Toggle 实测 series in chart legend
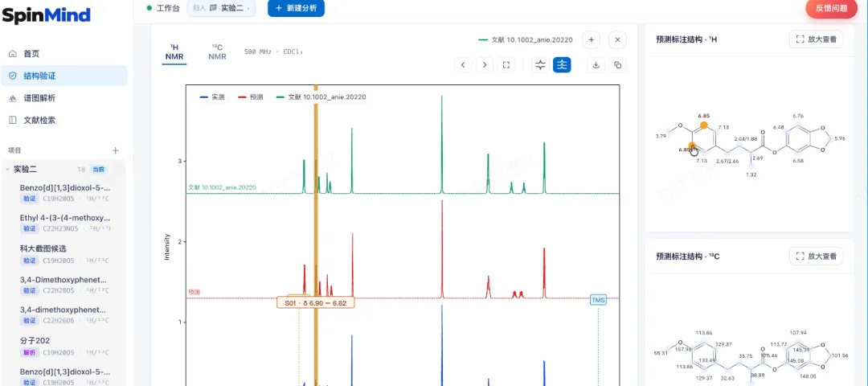The image size is (868, 386). (x=212, y=97)
